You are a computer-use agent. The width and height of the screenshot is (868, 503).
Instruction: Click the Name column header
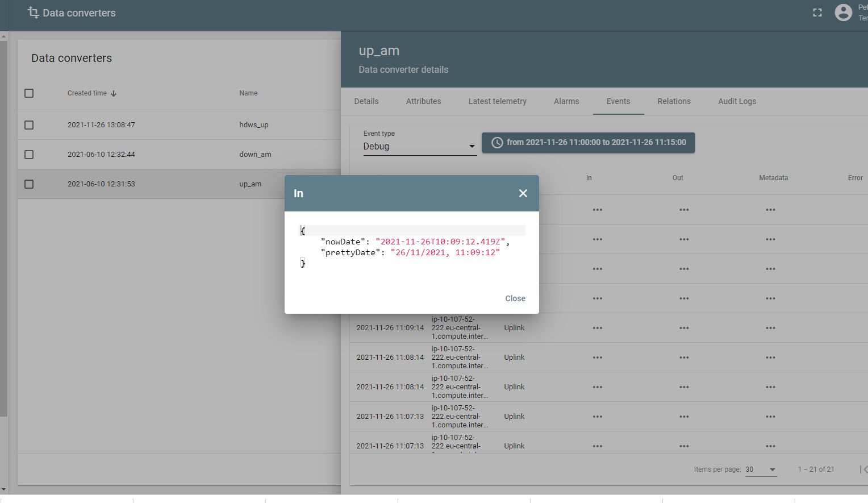(248, 93)
